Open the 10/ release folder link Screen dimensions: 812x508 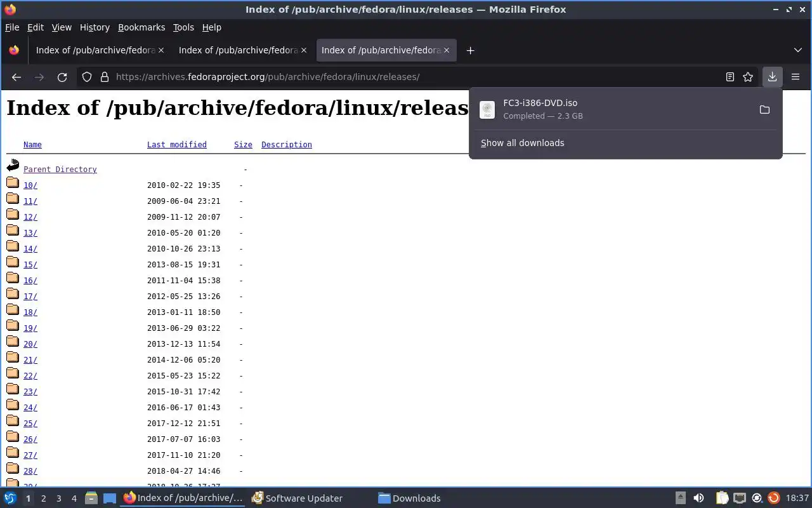30,185
